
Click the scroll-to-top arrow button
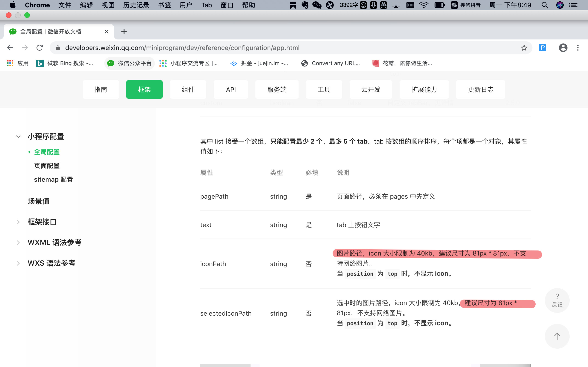point(557,336)
